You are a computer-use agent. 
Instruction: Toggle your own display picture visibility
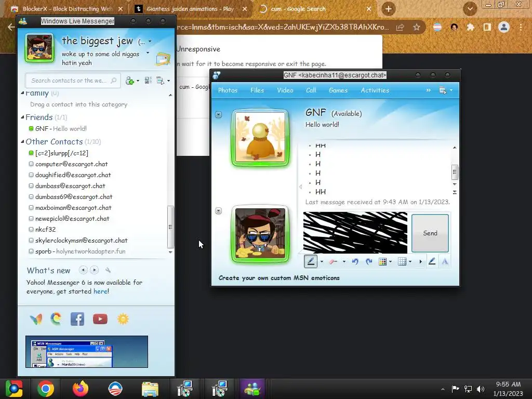point(219,211)
